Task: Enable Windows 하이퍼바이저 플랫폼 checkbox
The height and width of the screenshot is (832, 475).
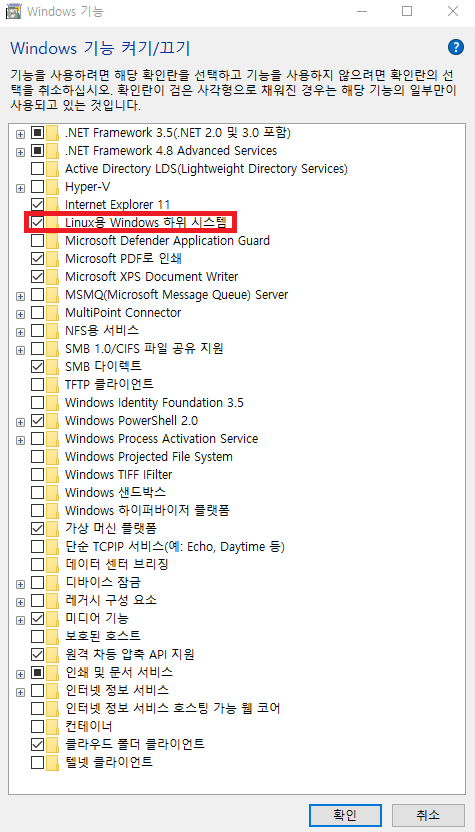Action: (x=37, y=510)
